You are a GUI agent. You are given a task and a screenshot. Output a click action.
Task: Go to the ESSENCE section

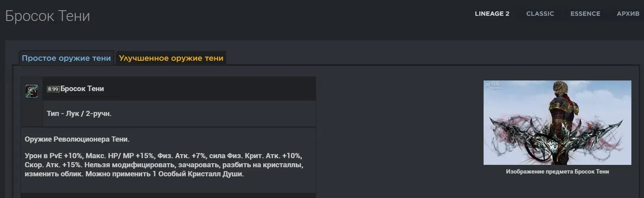pyautogui.click(x=585, y=14)
